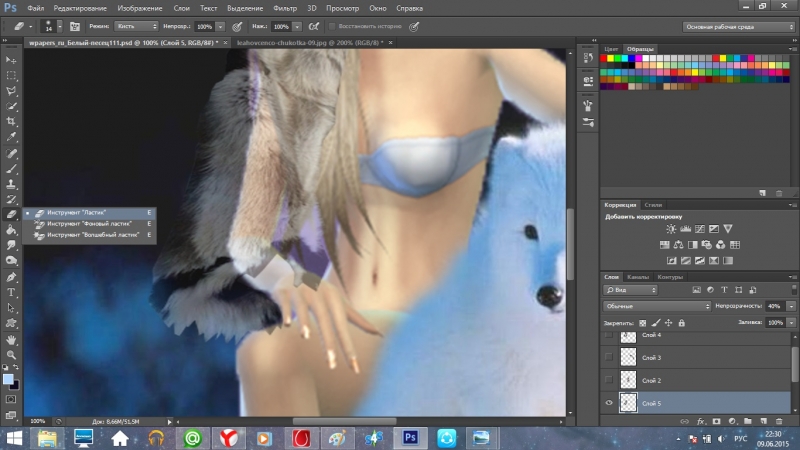Select the Zoom tool
The image size is (800, 450).
(x=11, y=355)
